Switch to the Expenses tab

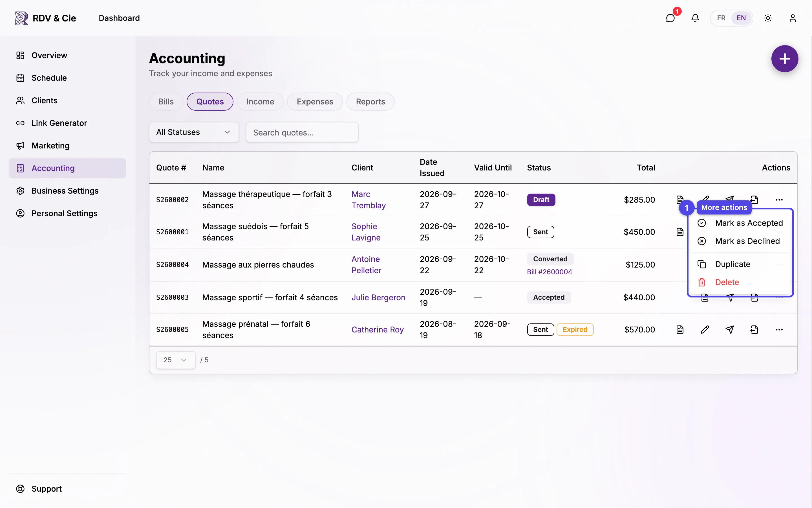[x=315, y=102]
